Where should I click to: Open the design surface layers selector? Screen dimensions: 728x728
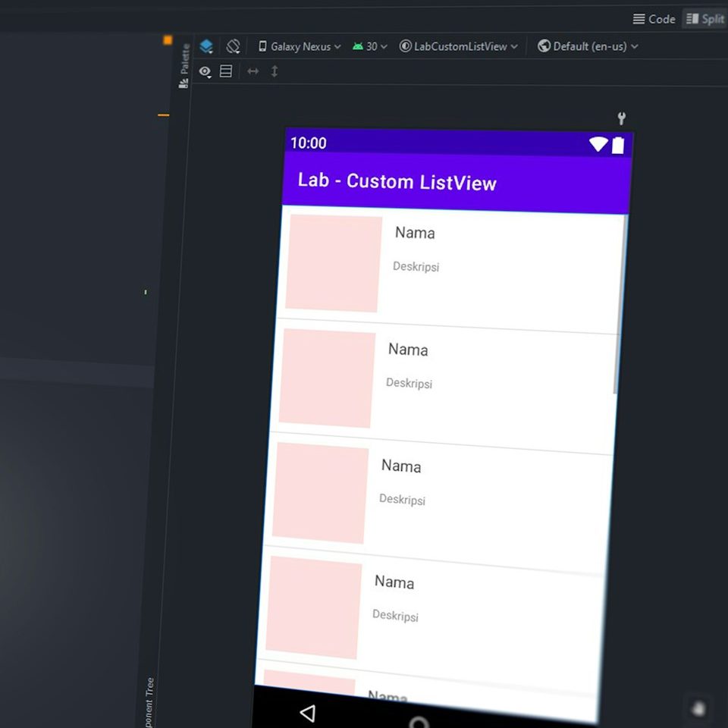(x=206, y=46)
